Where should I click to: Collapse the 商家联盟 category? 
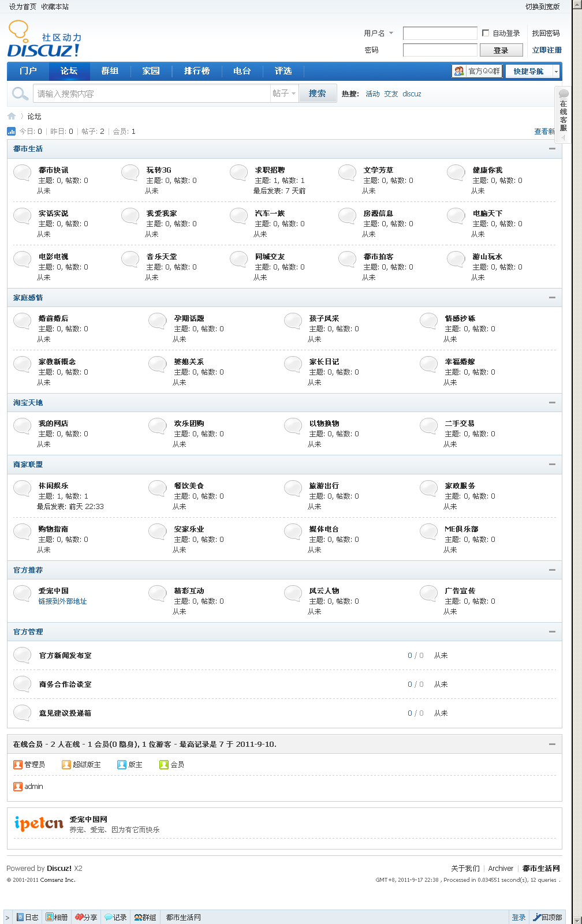(552, 465)
